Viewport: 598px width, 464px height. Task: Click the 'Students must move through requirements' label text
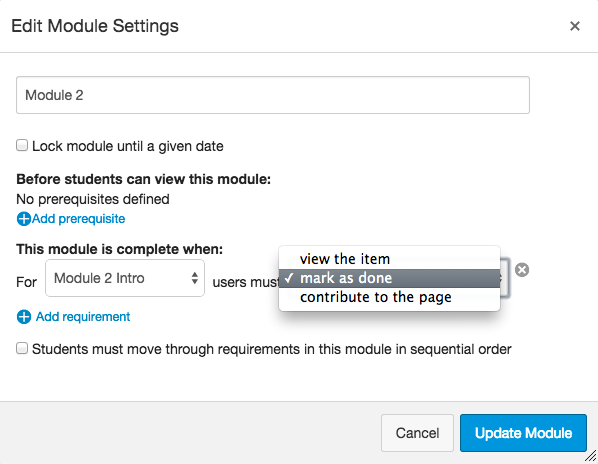tap(272, 349)
